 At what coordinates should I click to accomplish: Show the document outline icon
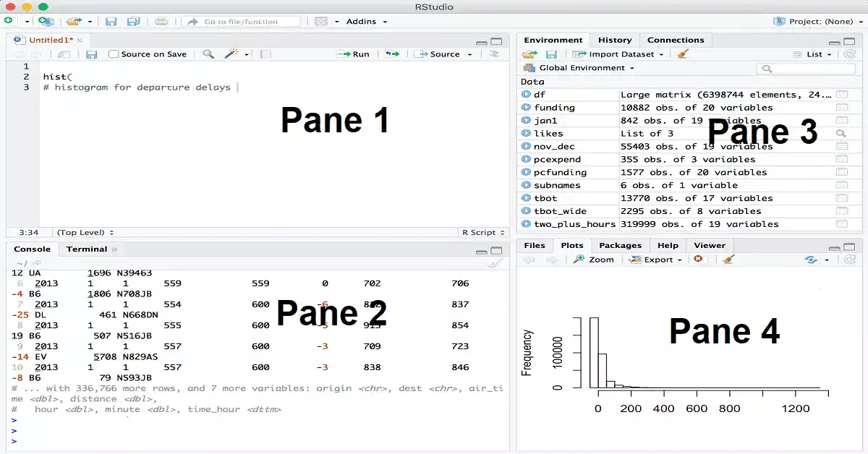(494, 54)
